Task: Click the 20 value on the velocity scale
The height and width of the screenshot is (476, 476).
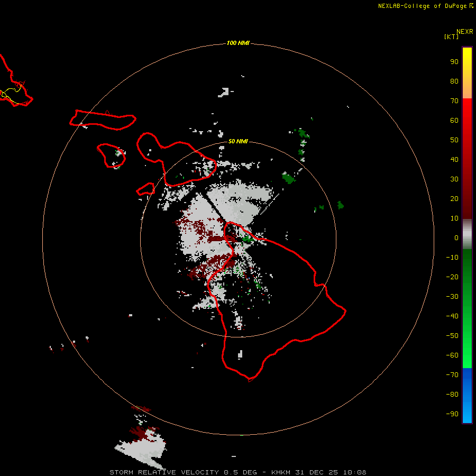Action: [454, 198]
